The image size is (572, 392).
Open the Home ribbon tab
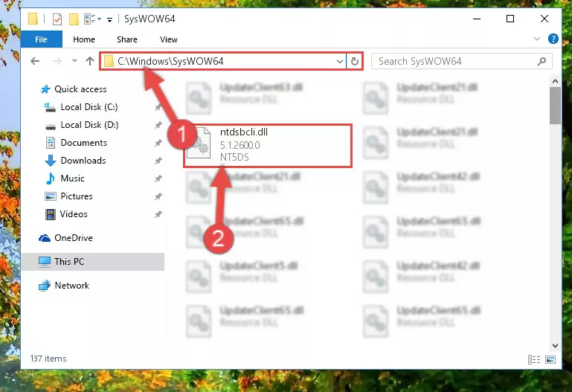[84, 39]
